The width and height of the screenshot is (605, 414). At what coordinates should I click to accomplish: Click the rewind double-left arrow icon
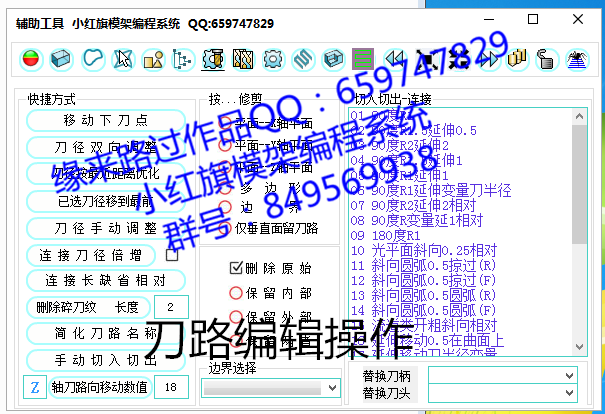tap(395, 59)
